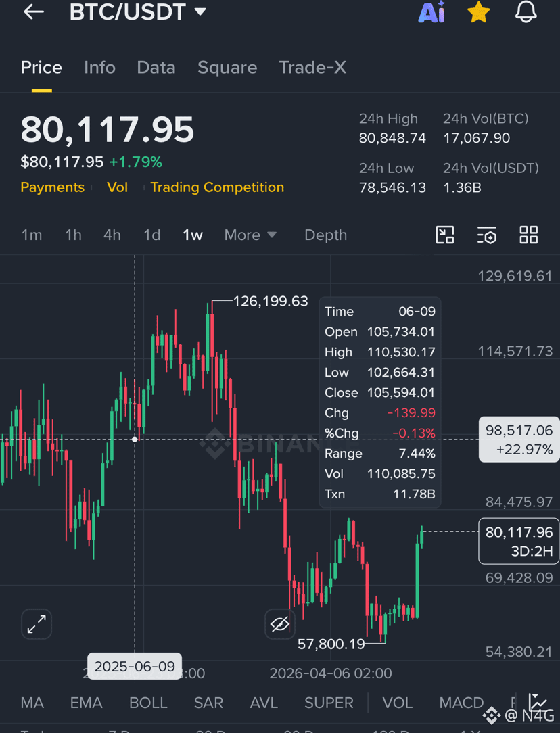Toggle the EMA indicator
The height and width of the screenshot is (733, 560).
point(86,703)
